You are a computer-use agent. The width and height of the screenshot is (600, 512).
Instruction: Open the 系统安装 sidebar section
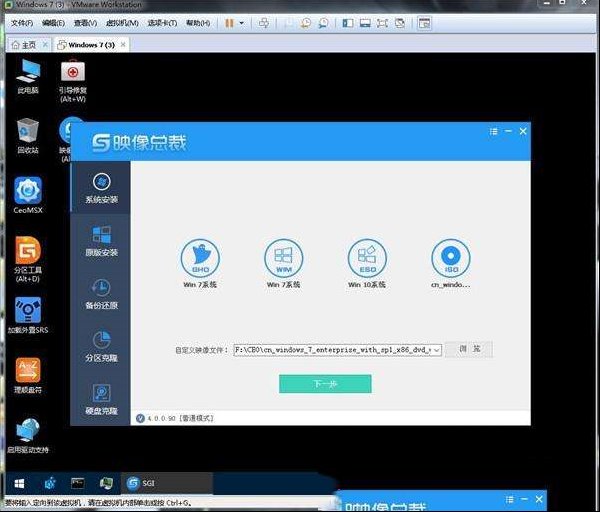(101, 188)
